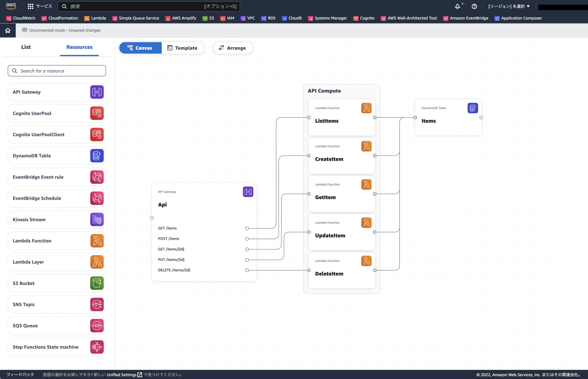Click the DynamoDB Table palette icon
The width and height of the screenshot is (588, 379).
coord(97,156)
